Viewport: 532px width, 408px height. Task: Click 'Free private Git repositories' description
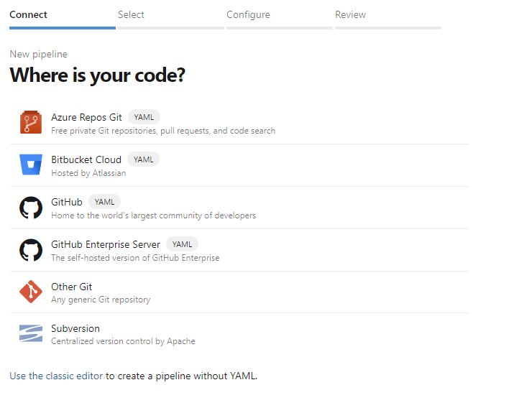[163, 131]
